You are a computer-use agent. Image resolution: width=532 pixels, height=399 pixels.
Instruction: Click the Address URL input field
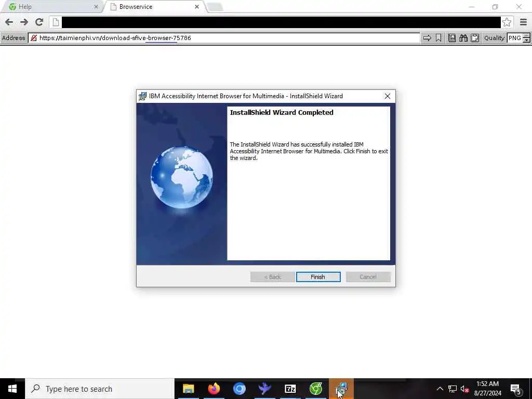coord(224,38)
